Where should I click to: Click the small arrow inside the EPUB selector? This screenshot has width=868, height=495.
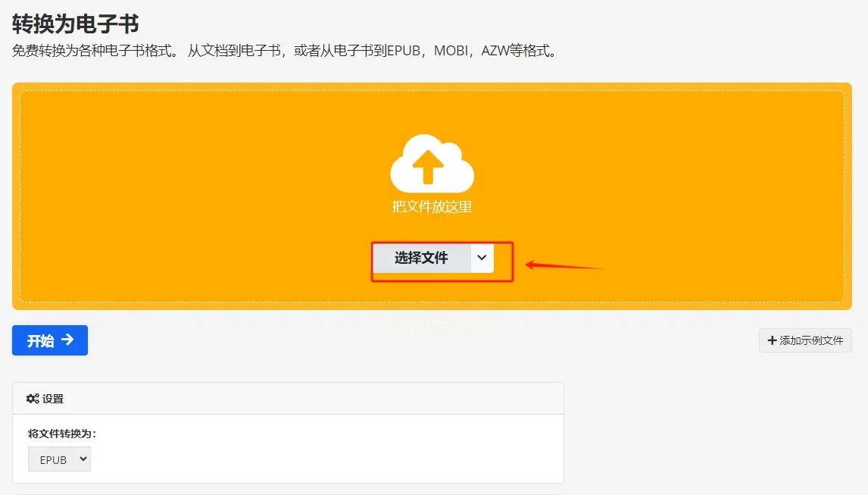coord(83,459)
